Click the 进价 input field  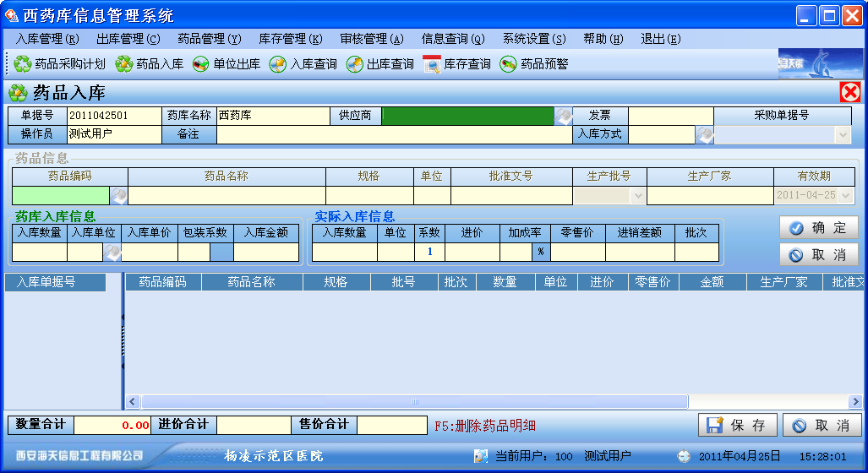(472, 252)
